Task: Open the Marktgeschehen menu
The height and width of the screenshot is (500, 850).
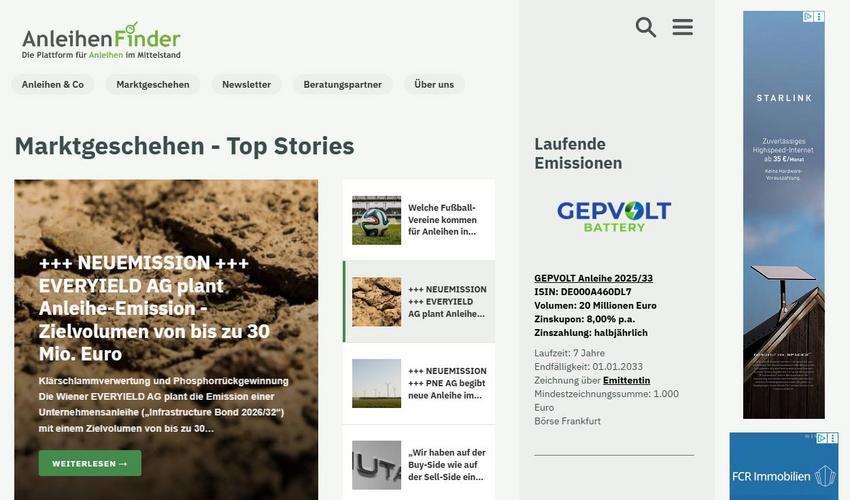Action: (153, 85)
